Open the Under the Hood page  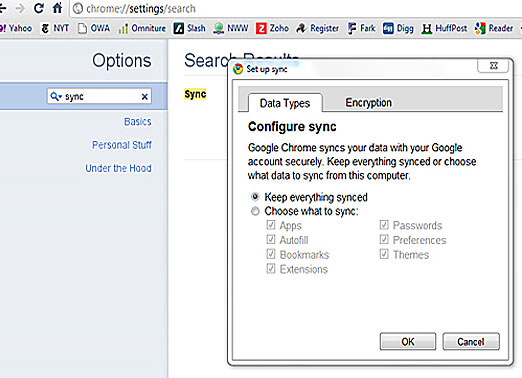118,168
